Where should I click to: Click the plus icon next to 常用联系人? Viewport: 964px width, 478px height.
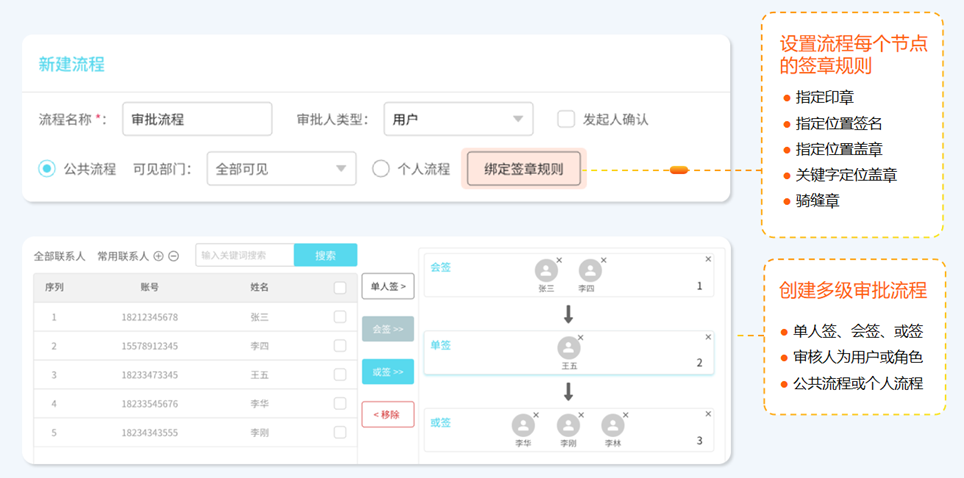point(159,257)
